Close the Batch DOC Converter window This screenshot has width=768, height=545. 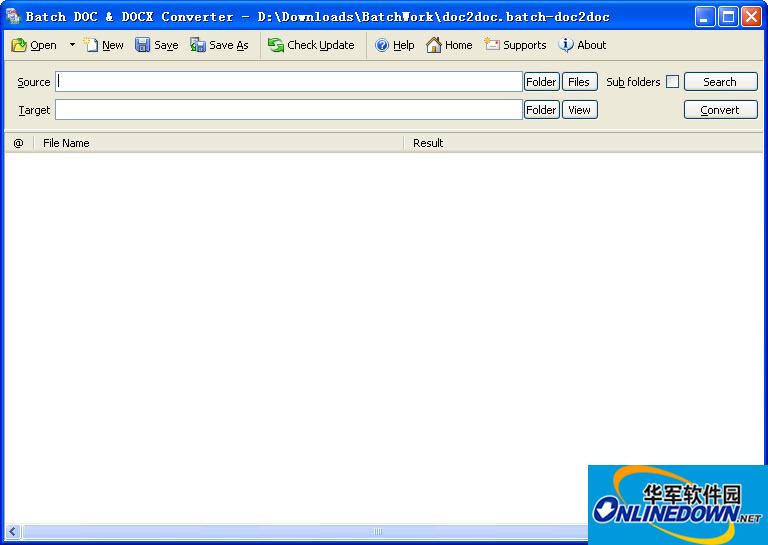[751, 17]
